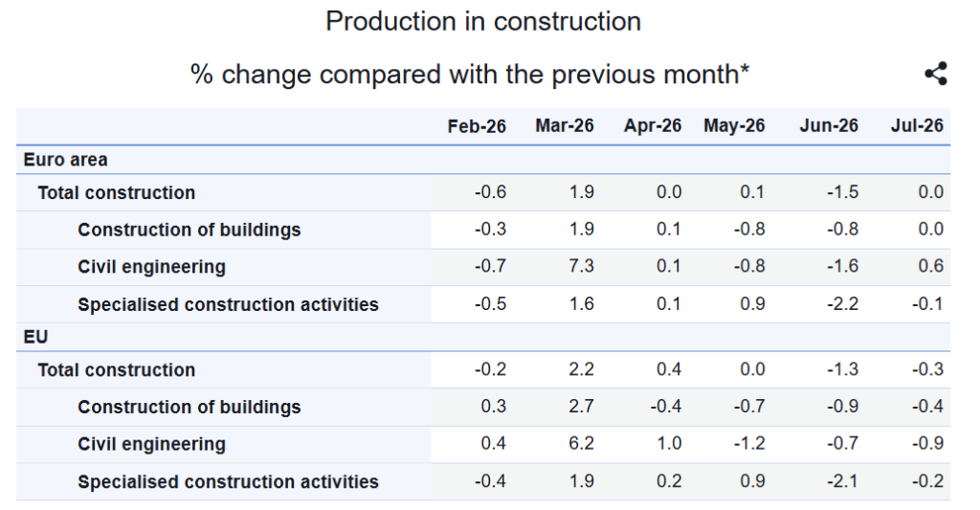Select the Mar-26 column header
The height and width of the screenshot is (510, 980).
tap(565, 125)
